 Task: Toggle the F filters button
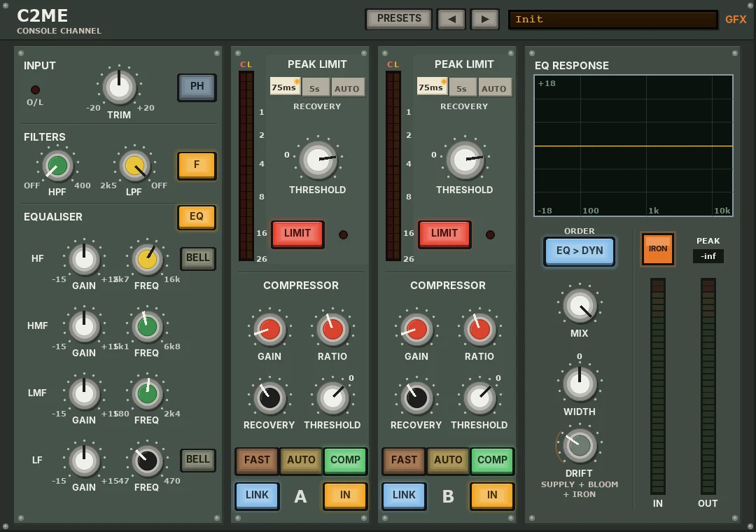(197, 165)
